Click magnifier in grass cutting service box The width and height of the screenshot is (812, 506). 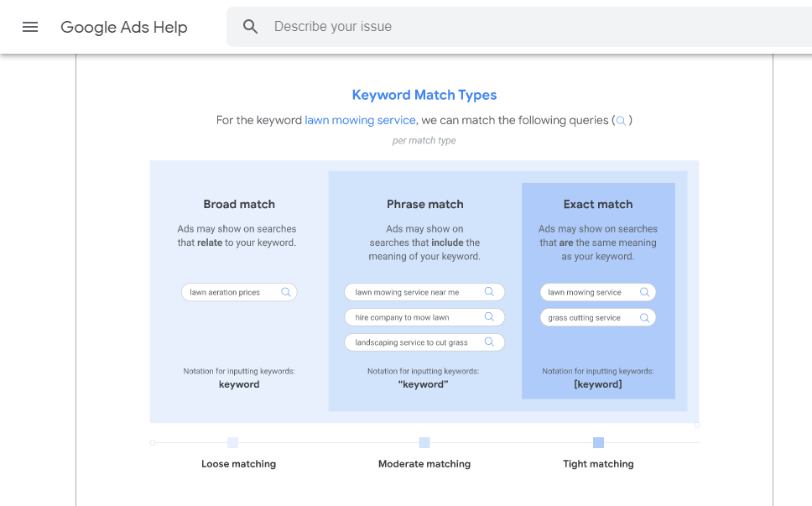click(644, 317)
